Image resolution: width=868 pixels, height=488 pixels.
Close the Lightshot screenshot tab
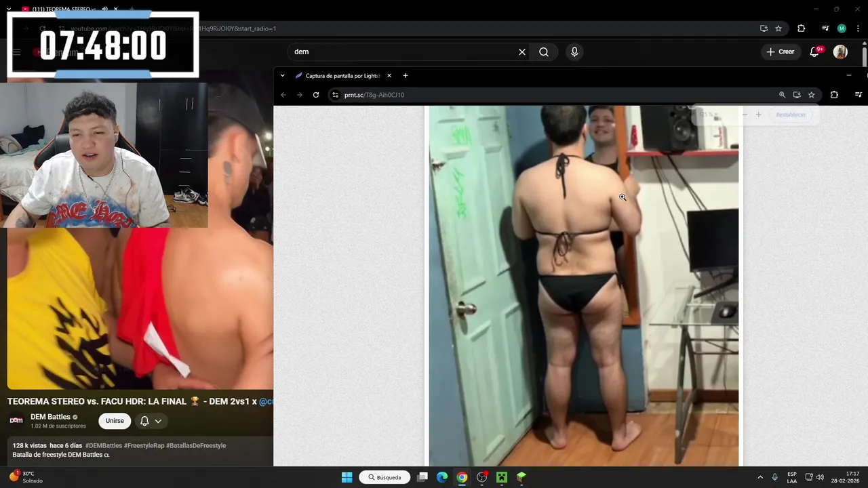point(389,76)
